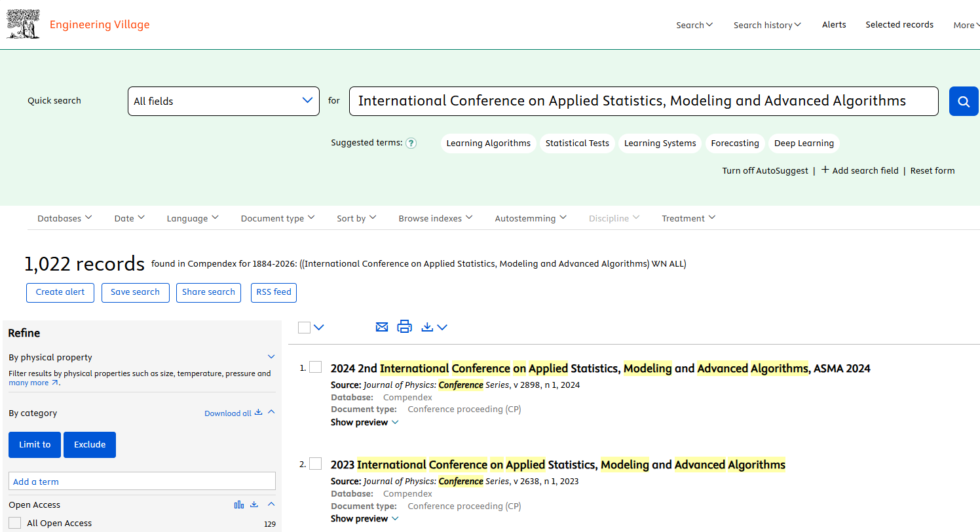The width and height of the screenshot is (980, 532).
Task: Click the plus icon for Add search field
Action: [x=825, y=170]
